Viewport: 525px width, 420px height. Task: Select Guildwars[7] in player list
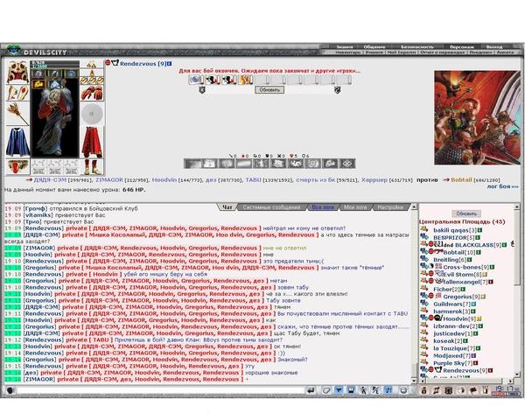point(452,304)
